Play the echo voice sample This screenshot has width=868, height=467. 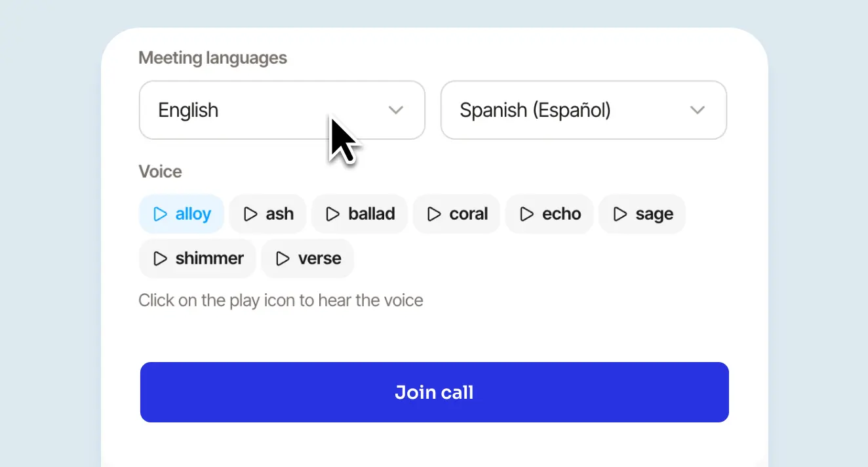tap(526, 213)
